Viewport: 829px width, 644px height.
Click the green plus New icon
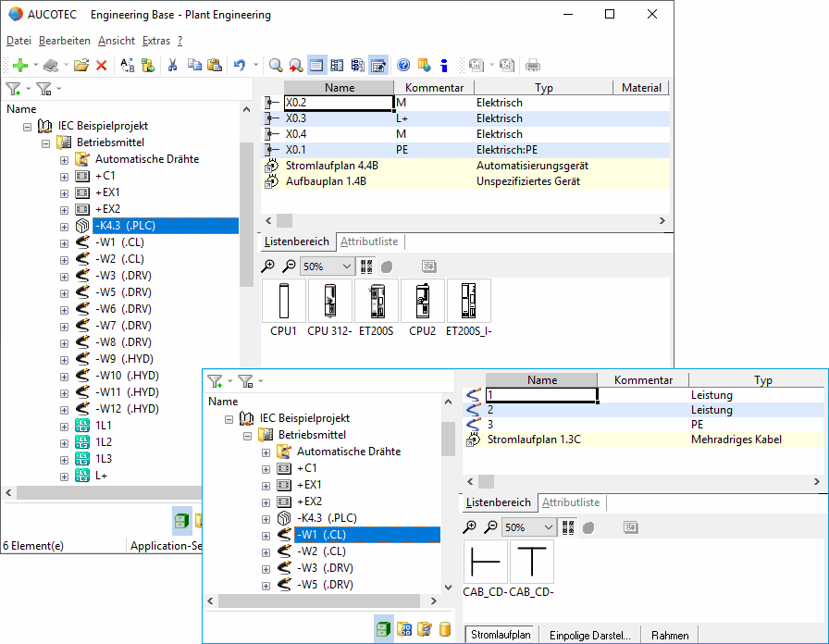pos(19,65)
